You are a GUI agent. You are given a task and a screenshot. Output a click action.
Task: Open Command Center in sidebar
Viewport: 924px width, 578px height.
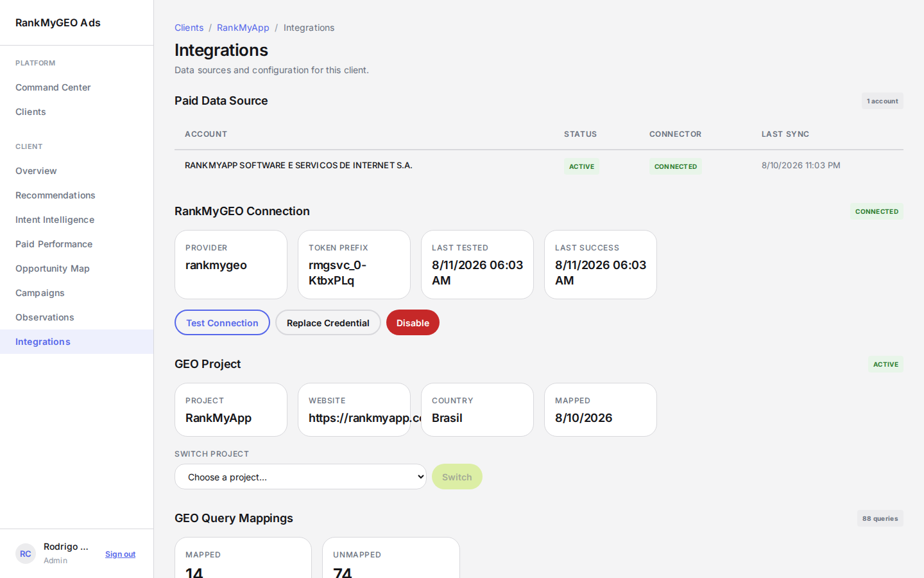coord(77,87)
